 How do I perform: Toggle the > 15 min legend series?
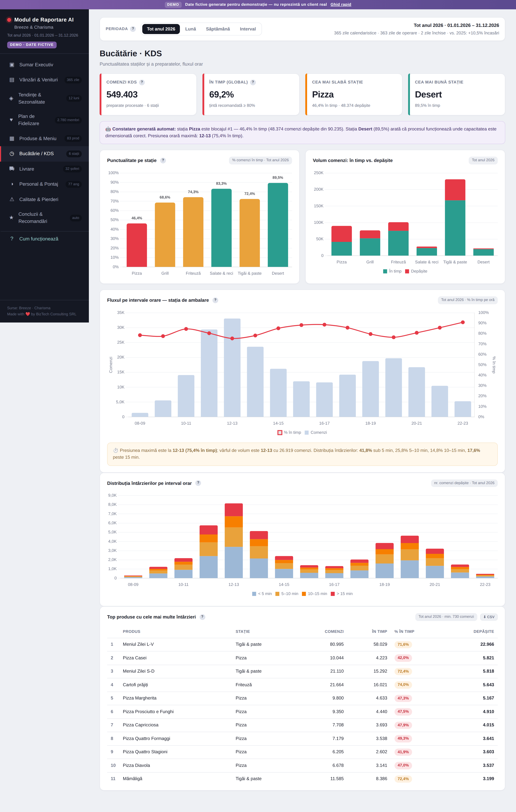click(342, 593)
